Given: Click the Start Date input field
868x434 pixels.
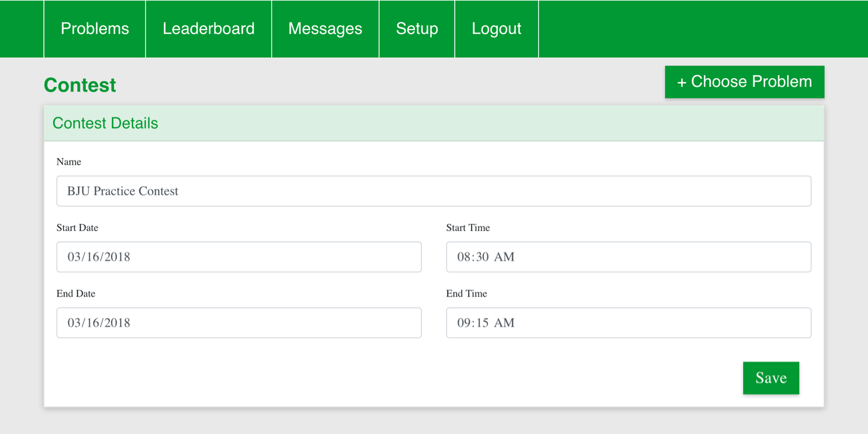Looking at the screenshot, I should [238, 257].
